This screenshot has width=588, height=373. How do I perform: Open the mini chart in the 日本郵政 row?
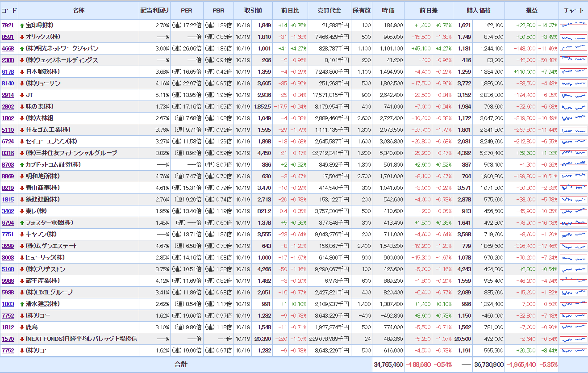[573, 72]
